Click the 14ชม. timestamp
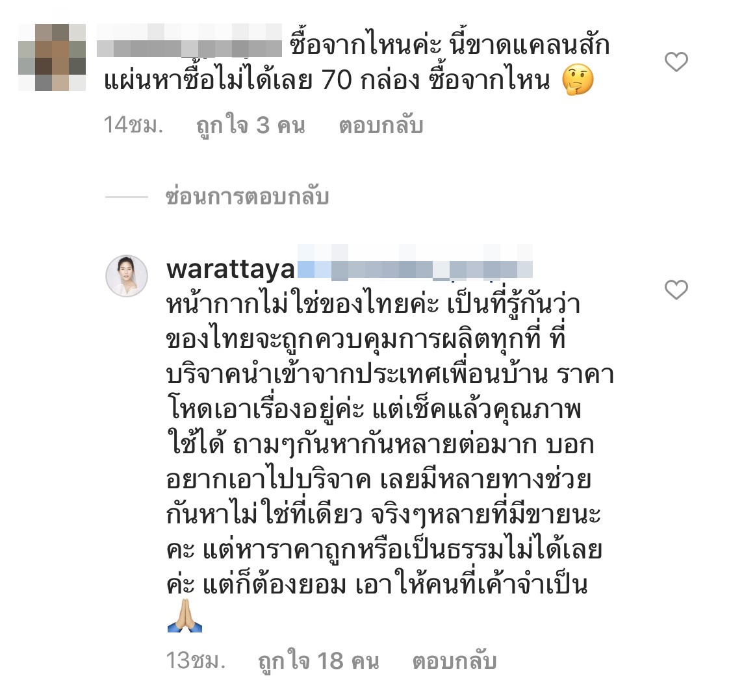Viewport: 731px width, 700px height. 133,125
